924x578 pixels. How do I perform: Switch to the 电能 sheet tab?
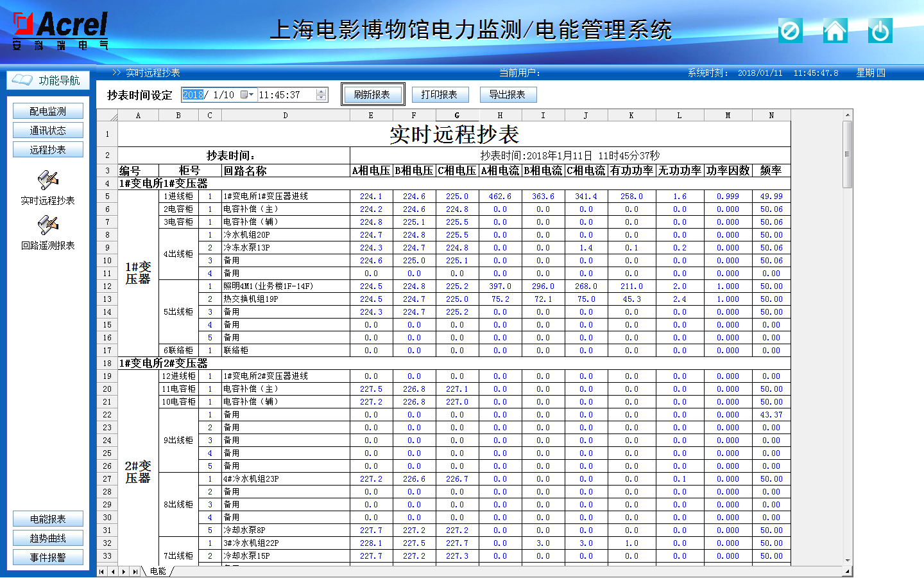click(158, 571)
